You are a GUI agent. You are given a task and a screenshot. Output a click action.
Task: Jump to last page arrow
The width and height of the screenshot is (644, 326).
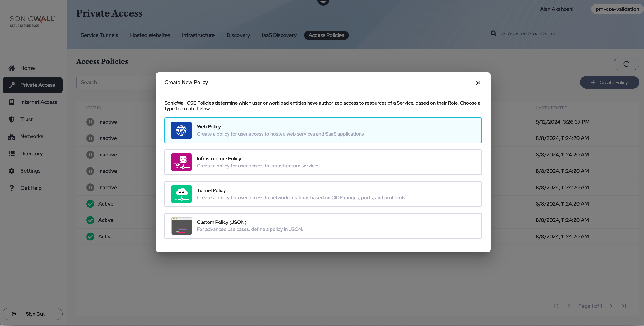[x=624, y=306]
